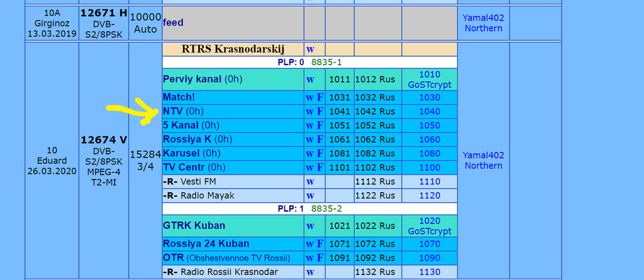Viewport: 644px width, 280px height.
Task: Click SID value 1080 for Karusel
Action: [x=430, y=153]
